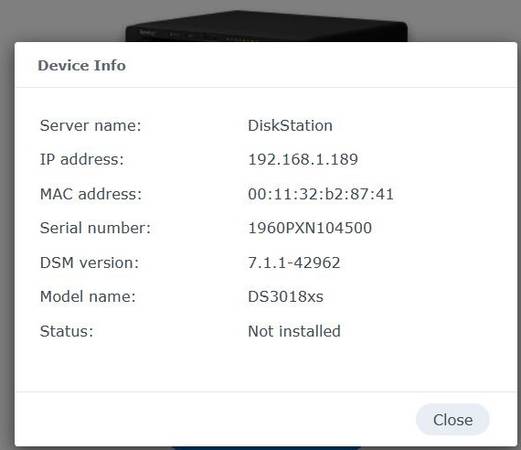Click the NAS device image behind dialog
Viewport: 521px width, 450px height.
pyautogui.click(x=266, y=26)
